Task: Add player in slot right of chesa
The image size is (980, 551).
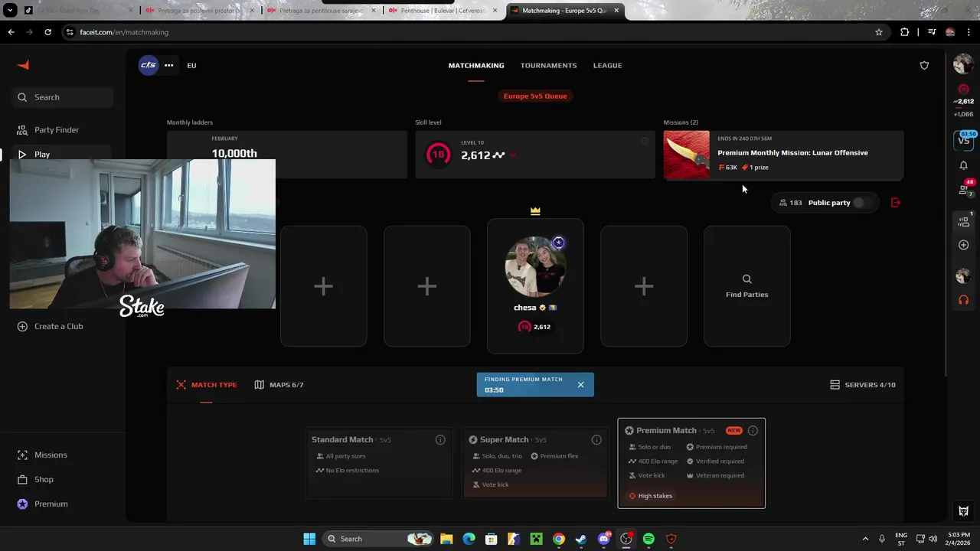Action: point(644,286)
